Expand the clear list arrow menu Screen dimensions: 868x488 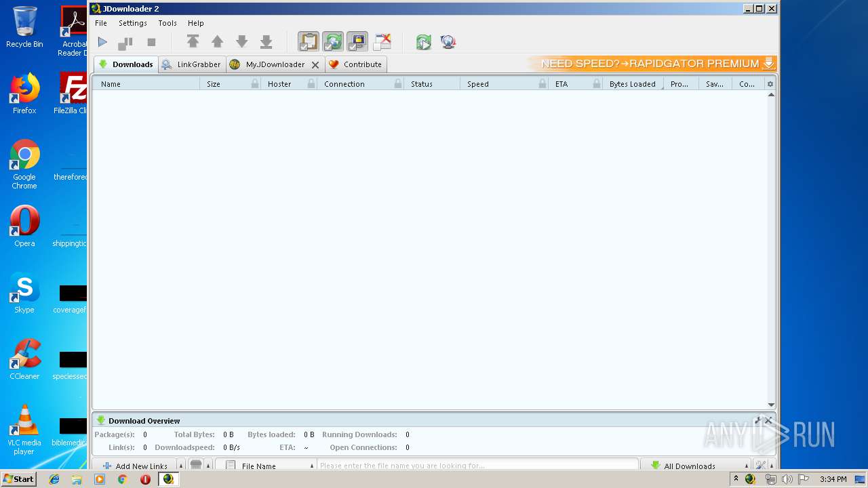[x=208, y=466]
